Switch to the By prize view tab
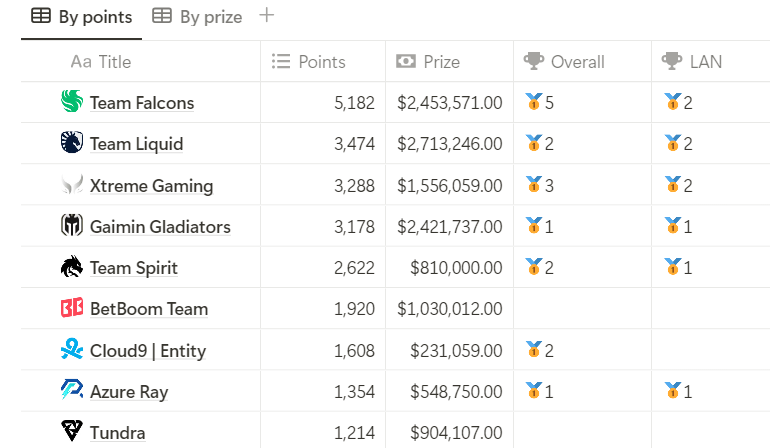 pos(197,17)
